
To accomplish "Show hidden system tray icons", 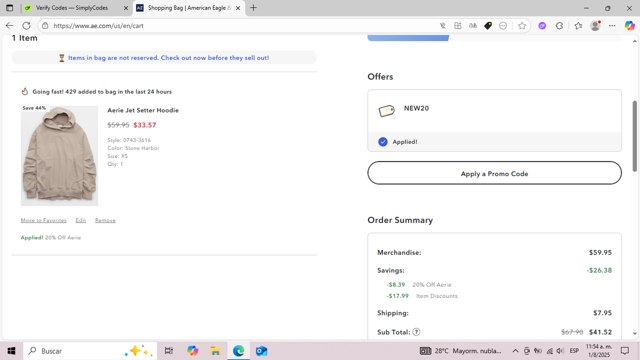I will tap(516, 351).
